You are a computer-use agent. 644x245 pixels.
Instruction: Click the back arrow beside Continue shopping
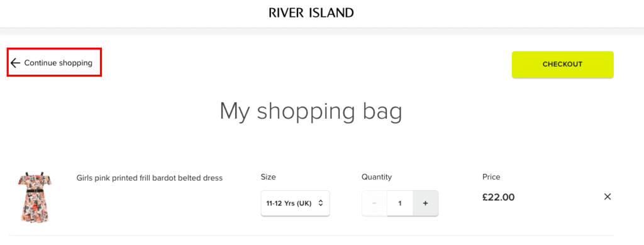(x=15, y=63)
